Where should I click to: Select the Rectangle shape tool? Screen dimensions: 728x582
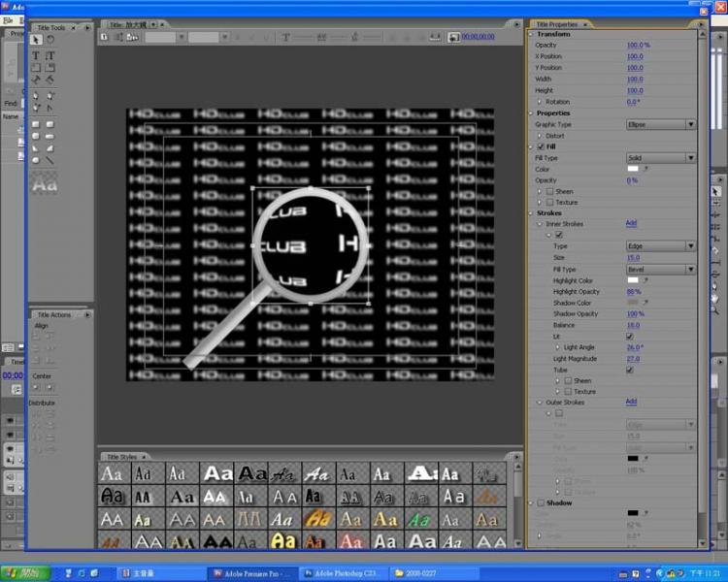(36, 124)
